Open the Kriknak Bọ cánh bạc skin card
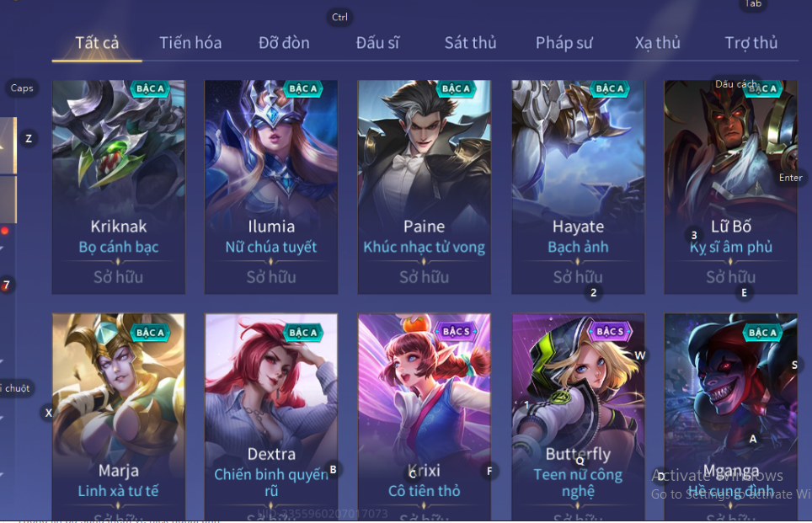This screenshot has height=523, width=812. [119, 187]
